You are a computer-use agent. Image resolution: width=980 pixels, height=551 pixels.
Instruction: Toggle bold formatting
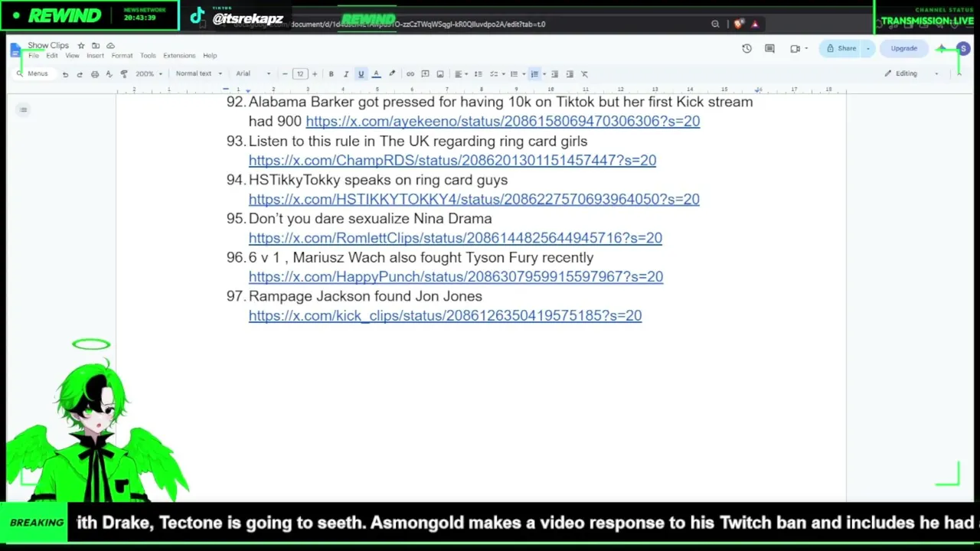click(x=331, y=74)
